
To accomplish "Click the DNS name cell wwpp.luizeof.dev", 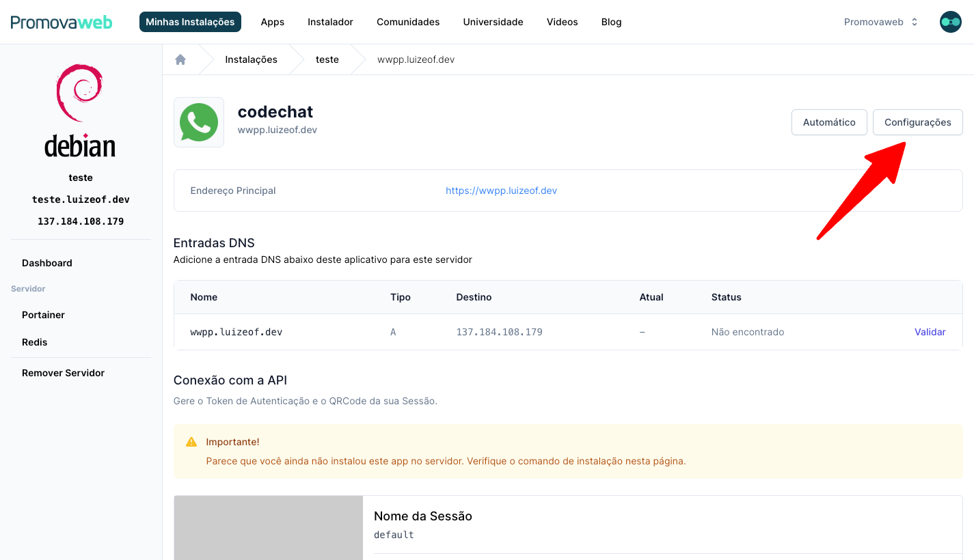I will pos(236,332).
